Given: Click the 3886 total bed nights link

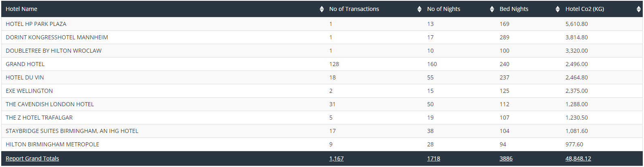Looking at the screenshot, I should [506, 158].
